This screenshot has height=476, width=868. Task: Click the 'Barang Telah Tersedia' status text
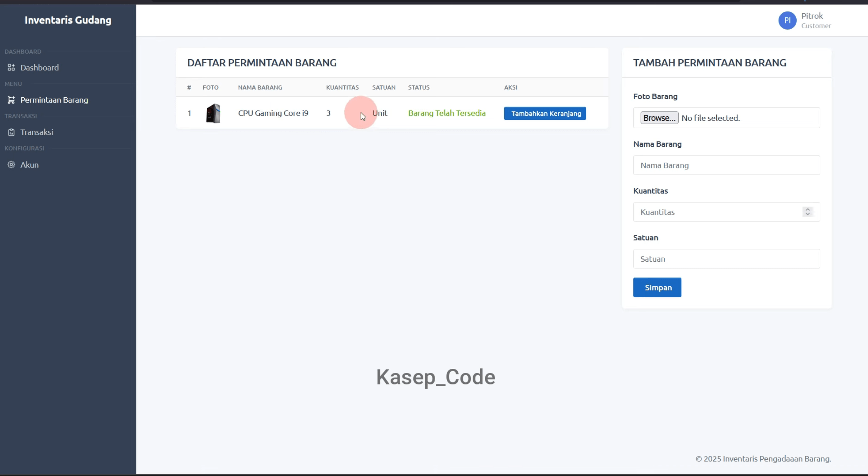[447, 113]
